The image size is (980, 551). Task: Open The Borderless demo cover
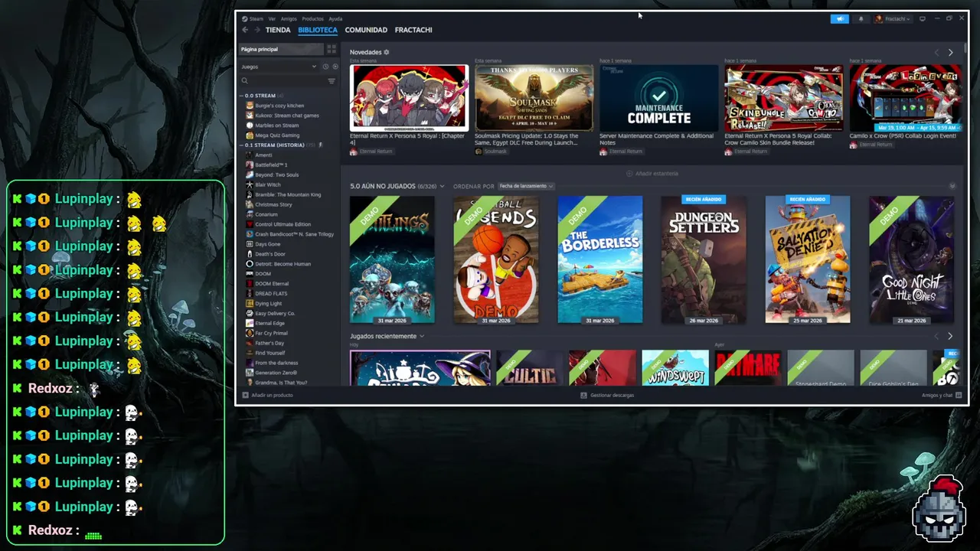pos(599,259)
